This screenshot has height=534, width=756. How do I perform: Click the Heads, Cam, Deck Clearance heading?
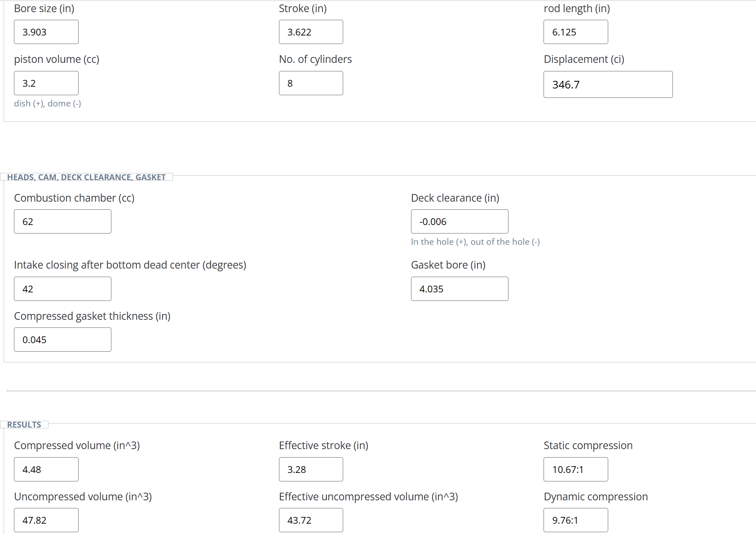click(86, 177)
